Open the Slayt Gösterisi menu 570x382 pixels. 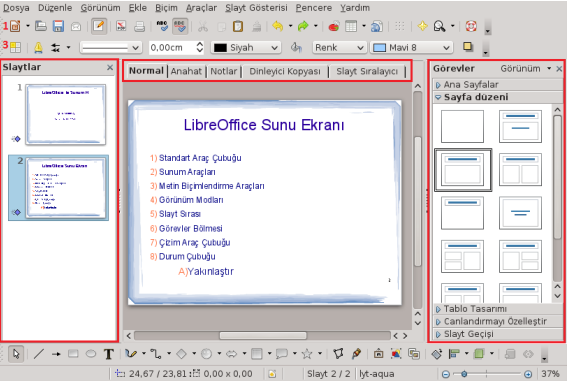point(256,8)
